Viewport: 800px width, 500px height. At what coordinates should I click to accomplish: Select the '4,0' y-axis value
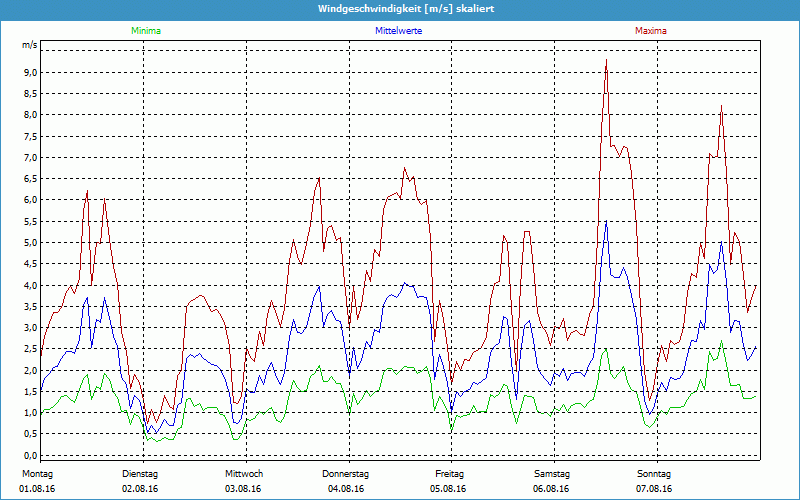[x=30, y=285]
